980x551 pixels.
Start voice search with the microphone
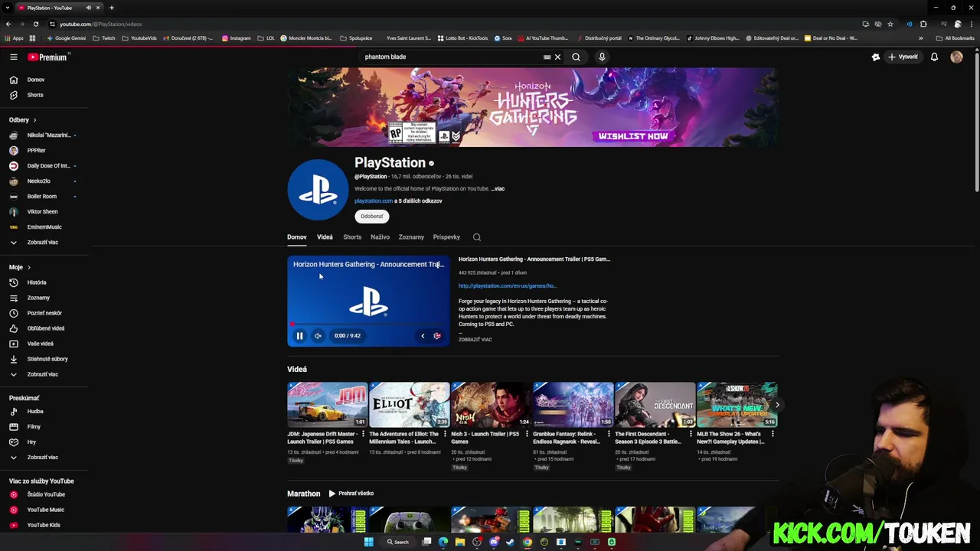602,57
